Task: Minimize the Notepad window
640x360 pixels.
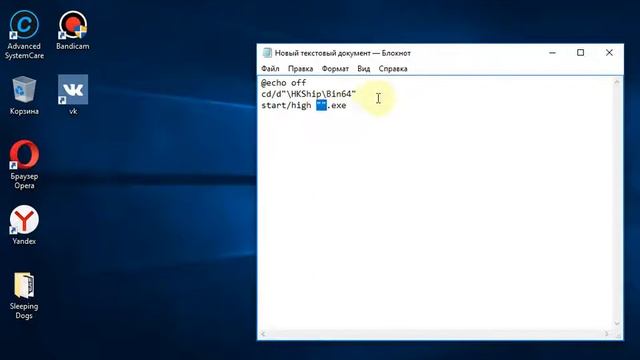Action: pos(552,53)
